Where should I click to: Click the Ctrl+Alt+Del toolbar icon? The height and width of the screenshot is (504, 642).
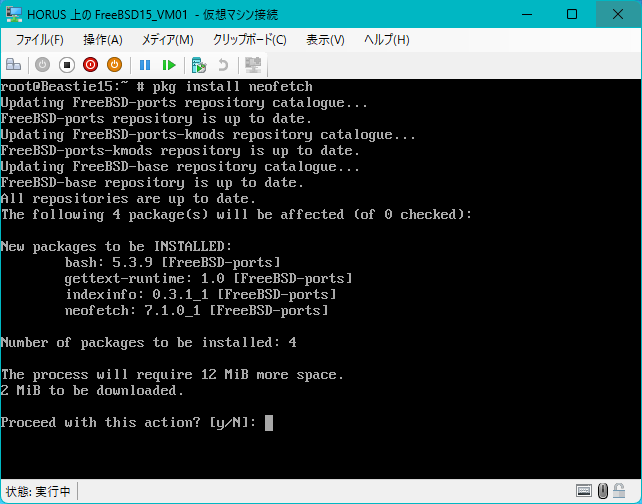[x=13, y=65]
